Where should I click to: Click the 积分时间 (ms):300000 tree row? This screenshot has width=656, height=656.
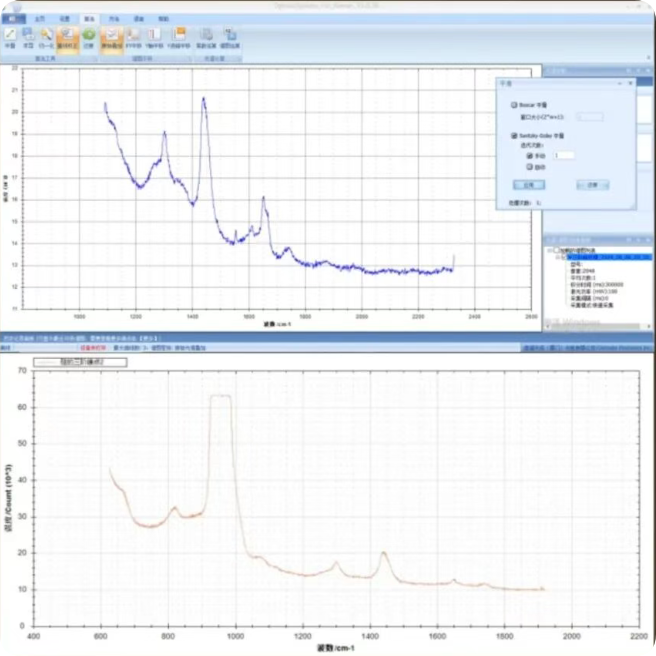click(x=597, y=284)
